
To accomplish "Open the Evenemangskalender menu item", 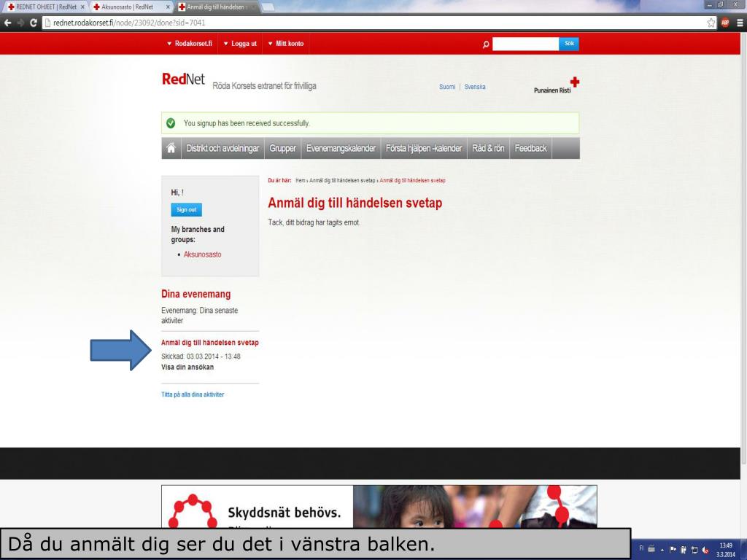I will pos(341,148).
